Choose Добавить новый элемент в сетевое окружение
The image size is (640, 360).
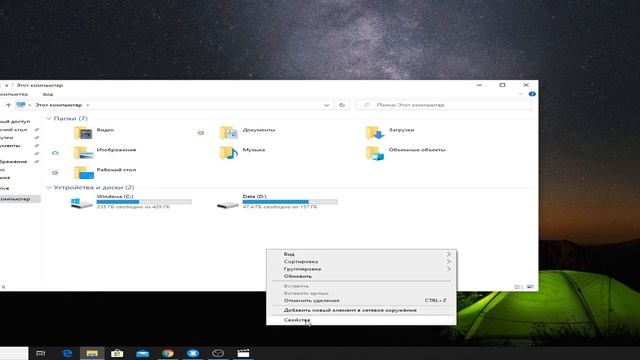click(361, 310)
